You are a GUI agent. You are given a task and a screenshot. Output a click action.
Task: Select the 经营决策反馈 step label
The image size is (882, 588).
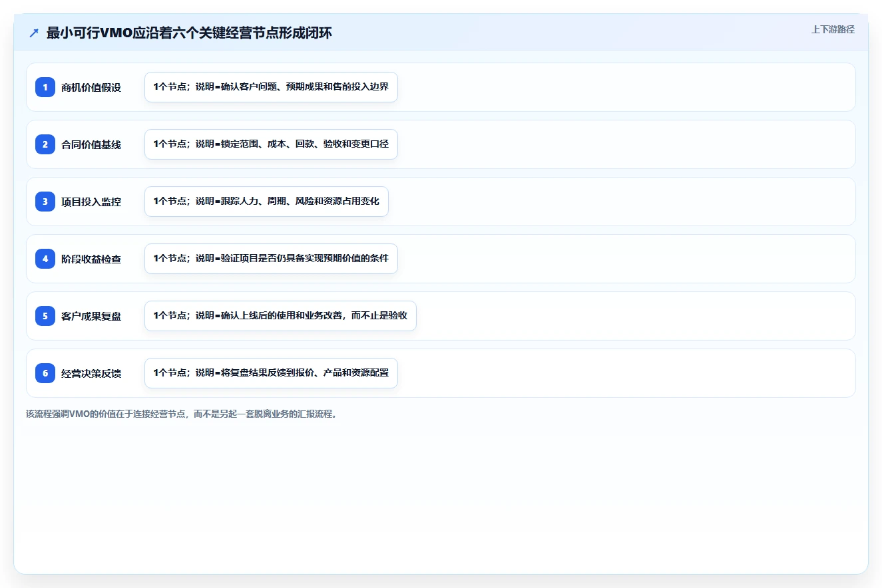(x=91, y=373)
